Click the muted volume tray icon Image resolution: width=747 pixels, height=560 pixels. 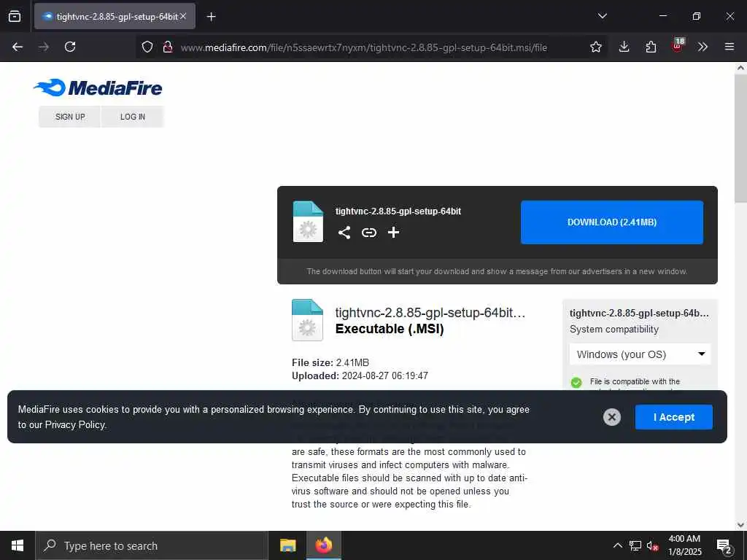coord(653,546)
